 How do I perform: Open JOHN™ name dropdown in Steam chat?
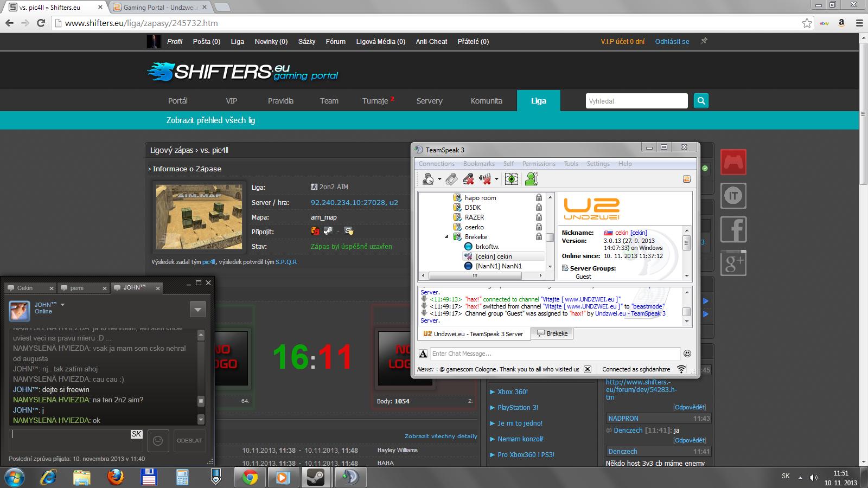click(x=62, y=305)
